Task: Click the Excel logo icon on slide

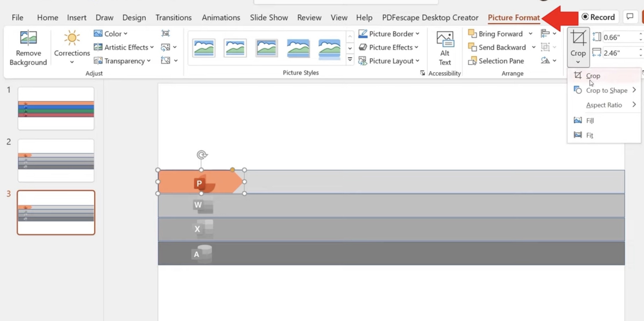Action: click(203, 229)
